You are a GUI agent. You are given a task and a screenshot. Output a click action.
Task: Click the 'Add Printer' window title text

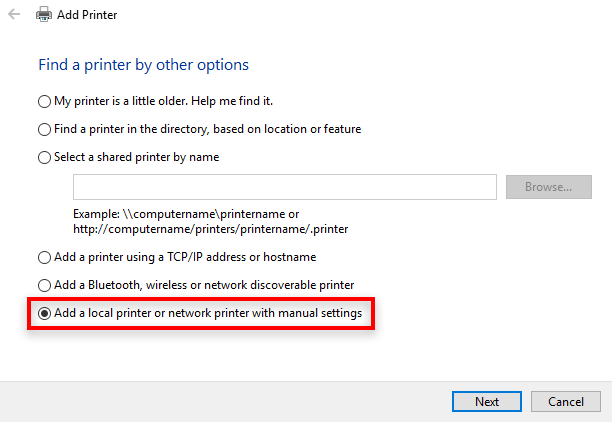pos(87,15)
